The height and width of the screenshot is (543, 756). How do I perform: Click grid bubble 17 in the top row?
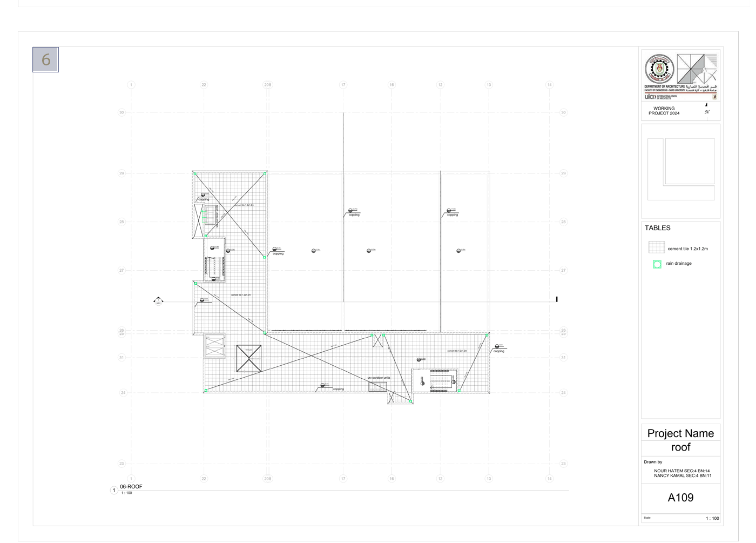click(343, 85)
